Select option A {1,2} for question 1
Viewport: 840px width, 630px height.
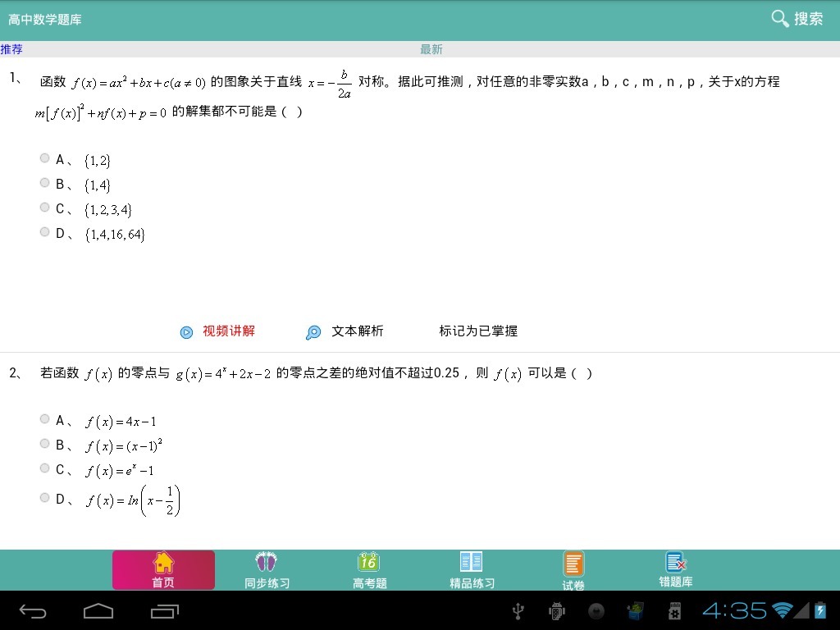pyautogui.click(x=45, y=158)
